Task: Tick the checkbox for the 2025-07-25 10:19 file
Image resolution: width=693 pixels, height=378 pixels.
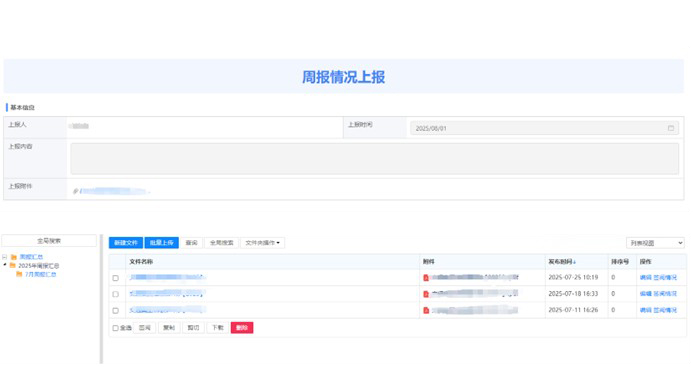Action: click(116, 278)
